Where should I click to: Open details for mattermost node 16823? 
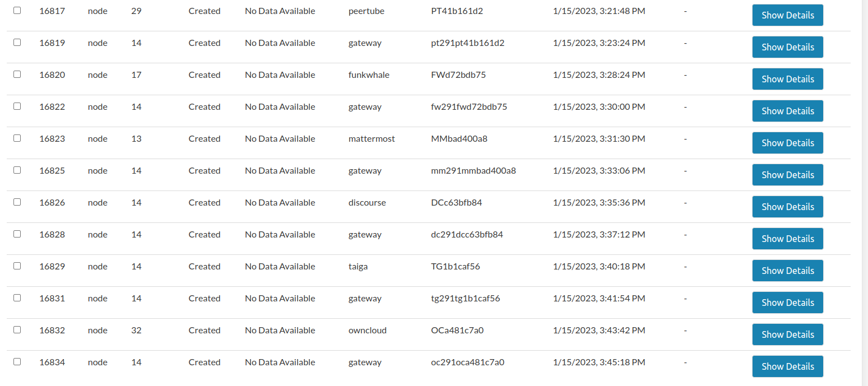pos(787,143)
